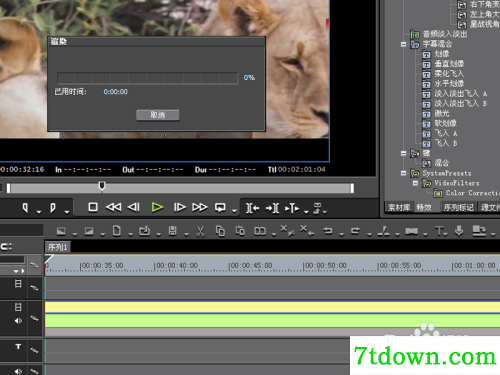Undo the last action
This screenshot has height=375, width=500.
328,231
